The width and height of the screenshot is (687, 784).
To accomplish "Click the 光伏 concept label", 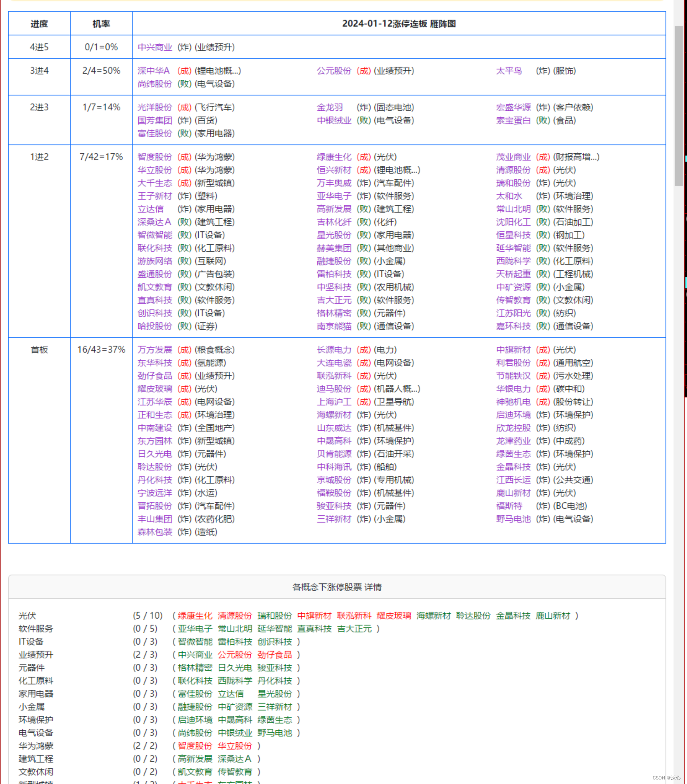I will coord(27,616).
